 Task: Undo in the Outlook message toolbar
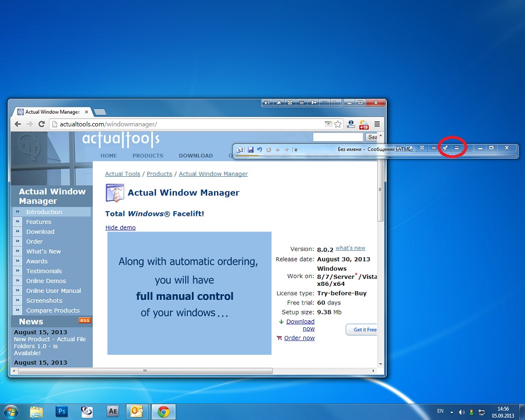tap(260, 149)
